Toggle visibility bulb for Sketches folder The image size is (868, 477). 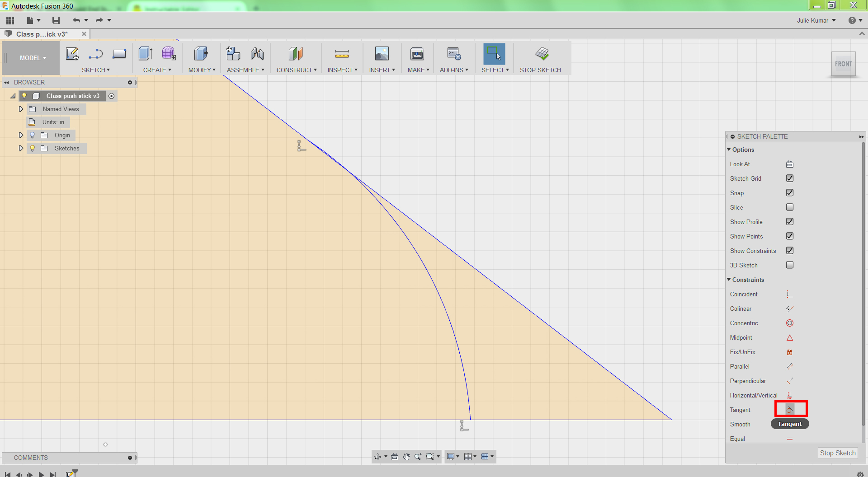33,148
